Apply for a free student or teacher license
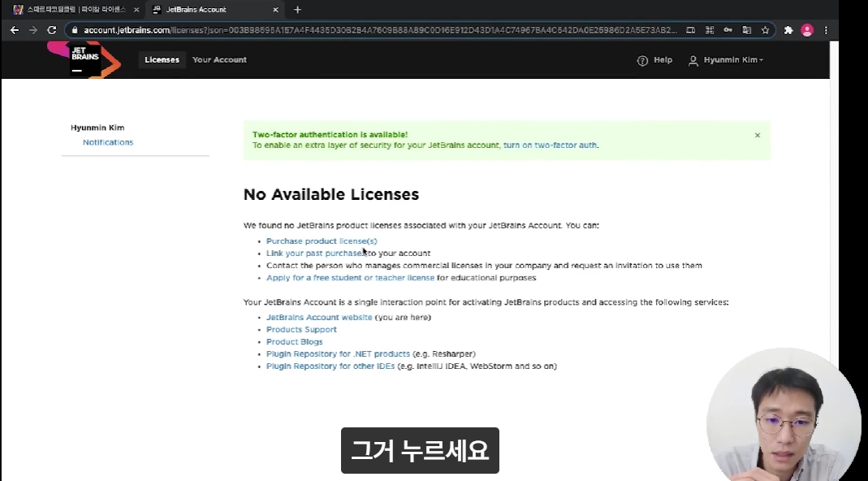 pyautogui.click(x=351, y=278)
